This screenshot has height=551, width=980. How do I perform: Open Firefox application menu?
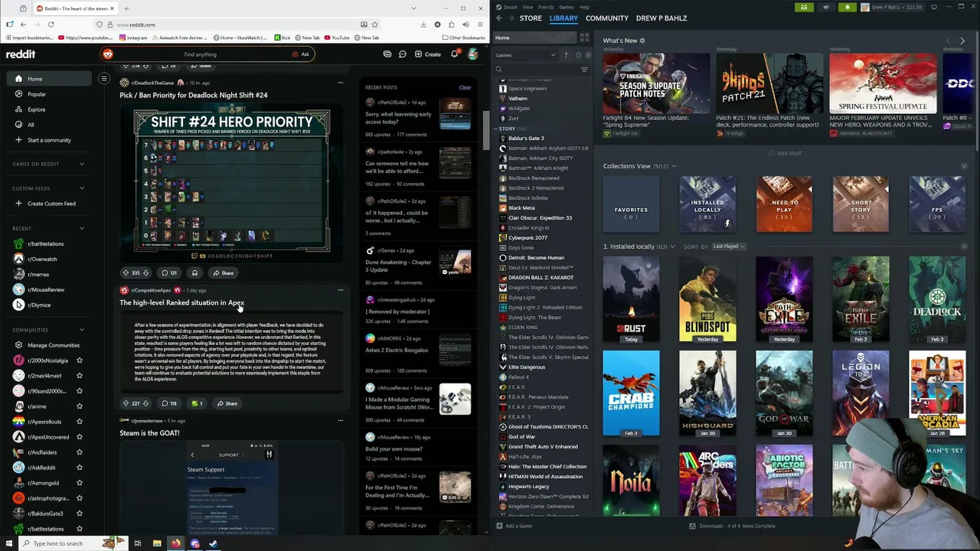click(480, 24)
